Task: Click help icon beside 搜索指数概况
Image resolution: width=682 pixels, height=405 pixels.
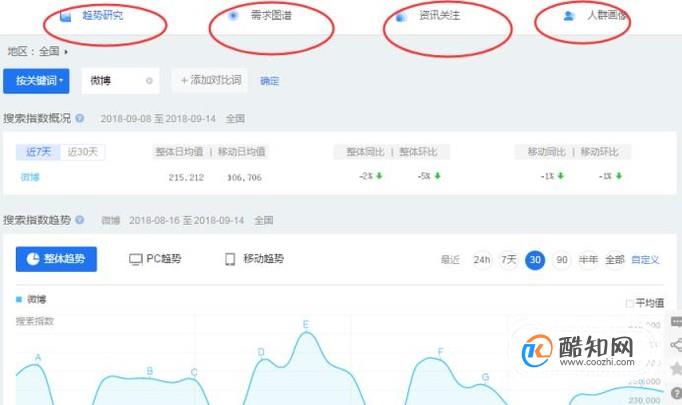Action: 80,118
